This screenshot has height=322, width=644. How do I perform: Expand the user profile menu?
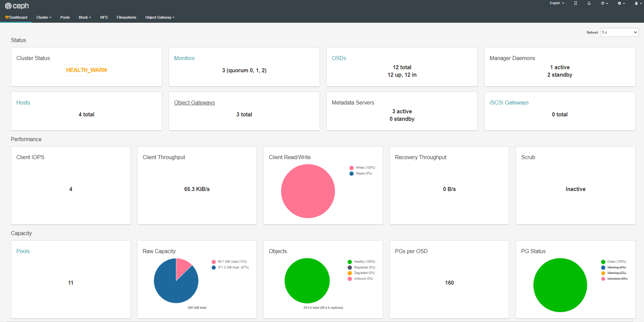638,3
